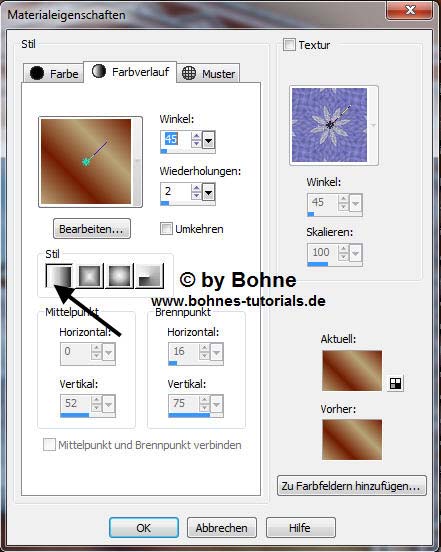Click the grid globe Muster tab icon
441x552 pixels.
coord(189,73)
